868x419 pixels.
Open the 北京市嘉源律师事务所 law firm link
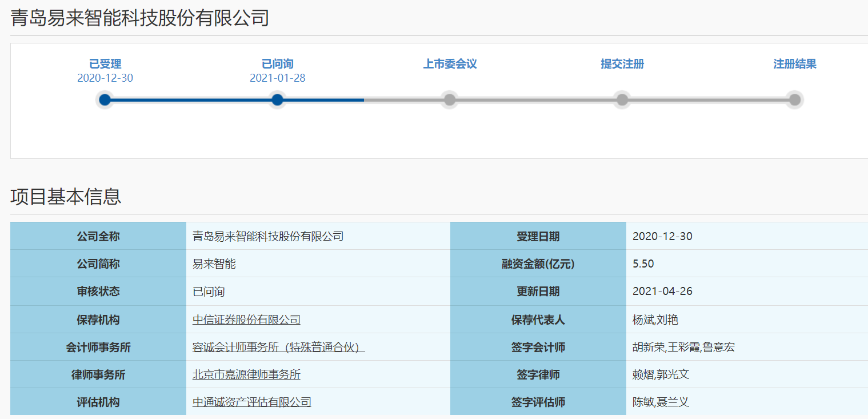click(246, 375)
